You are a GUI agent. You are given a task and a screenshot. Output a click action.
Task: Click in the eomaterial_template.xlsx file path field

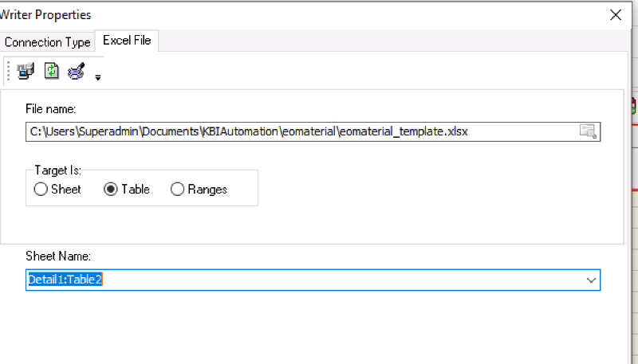click(x=301, y=131)
